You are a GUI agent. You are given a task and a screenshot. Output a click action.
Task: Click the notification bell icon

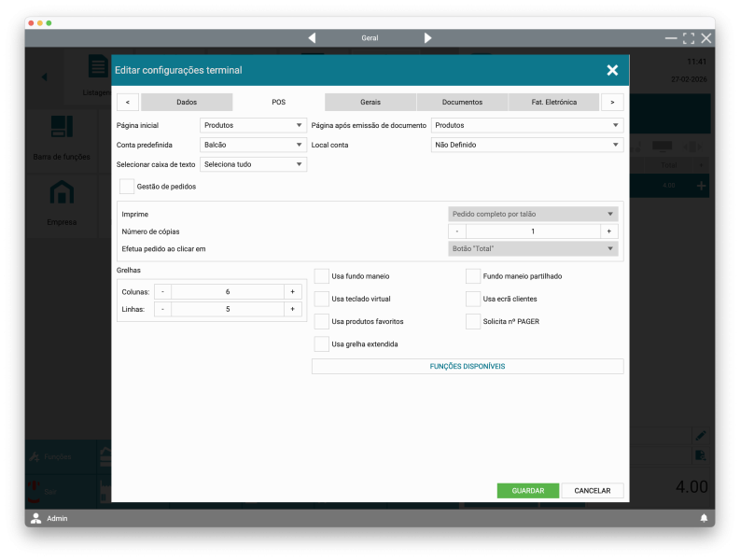point(704,518)
